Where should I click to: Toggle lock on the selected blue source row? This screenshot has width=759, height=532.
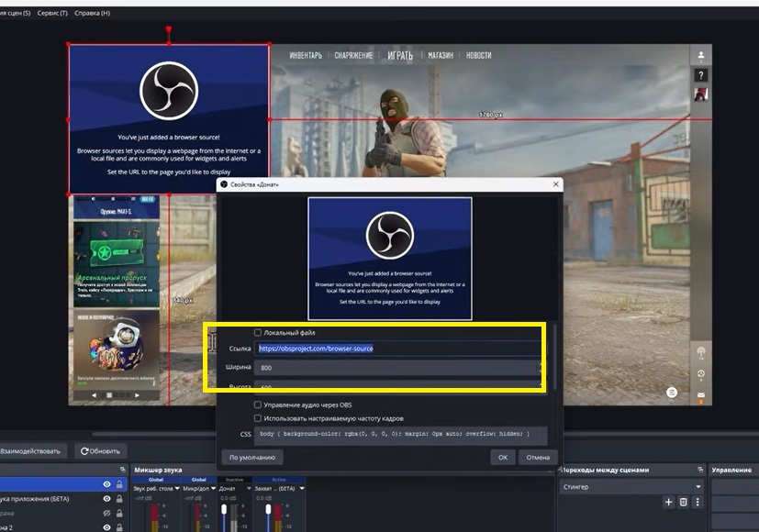(119, 484)
